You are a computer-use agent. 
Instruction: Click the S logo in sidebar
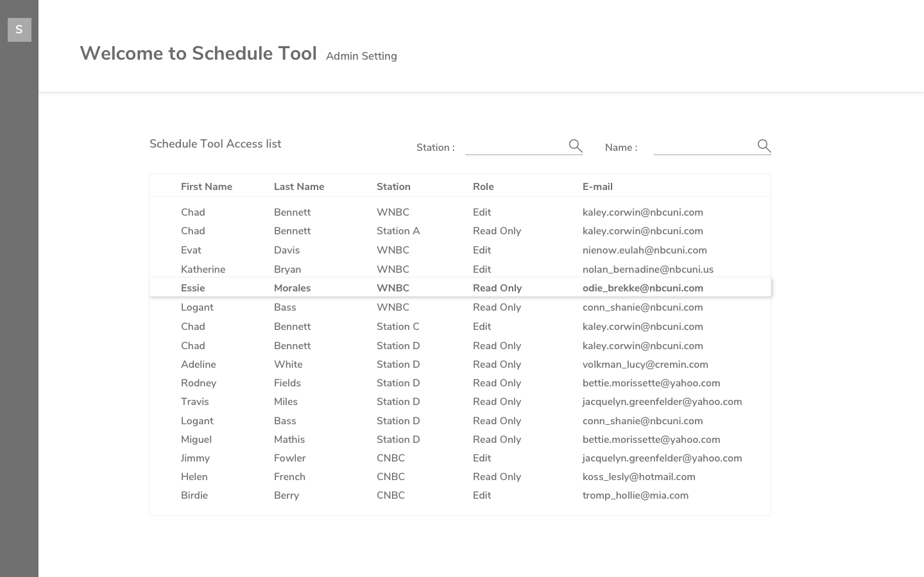click(19, 30)
